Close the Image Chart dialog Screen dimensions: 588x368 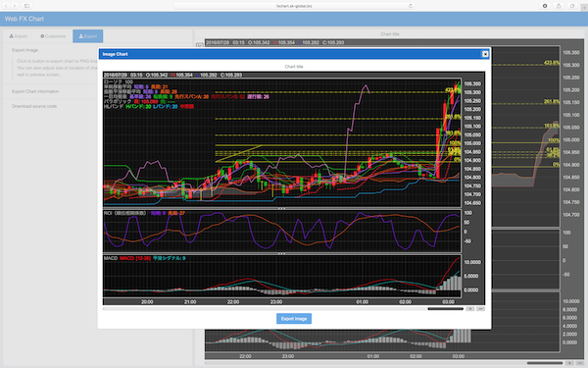click(x=485, y=54)
